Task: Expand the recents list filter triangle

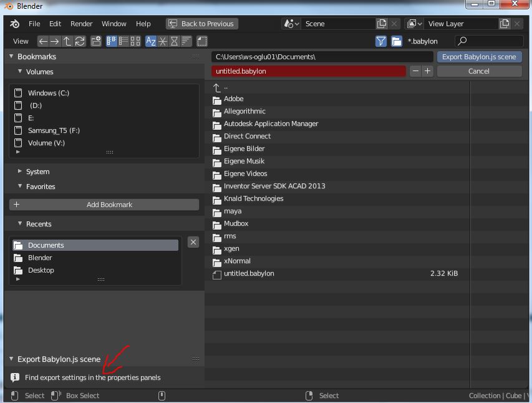Action: coord(18,279)
